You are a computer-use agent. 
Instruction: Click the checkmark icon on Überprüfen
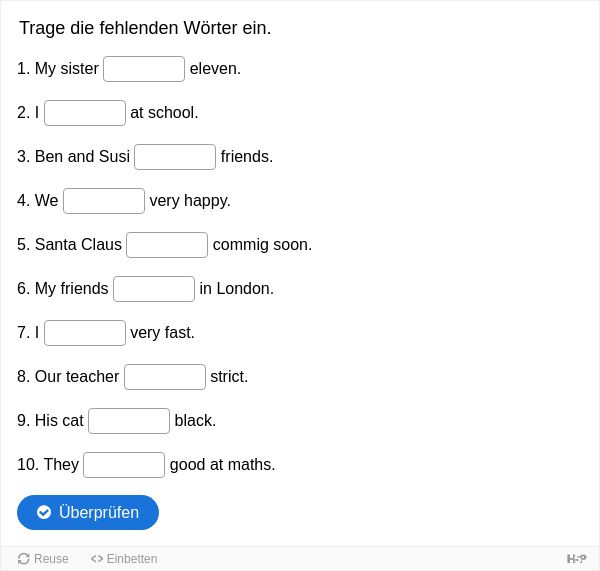pyautogui.click(x=44, y=512)
